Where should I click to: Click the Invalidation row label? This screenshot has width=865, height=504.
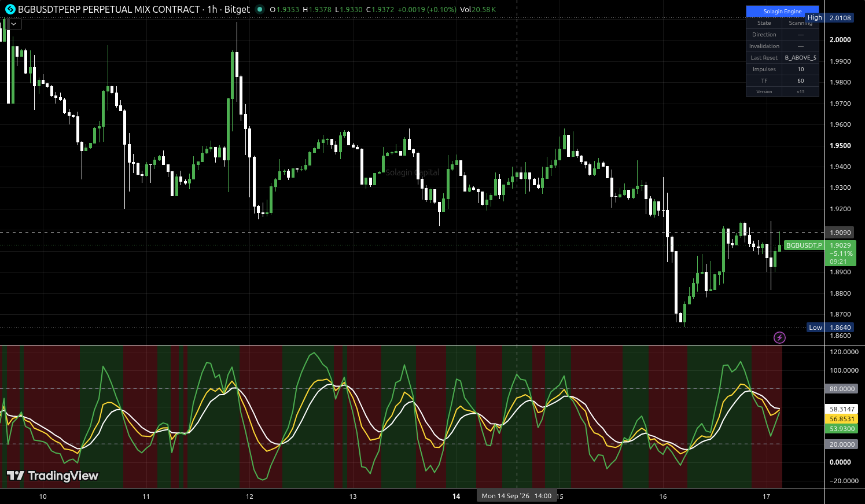764,46
